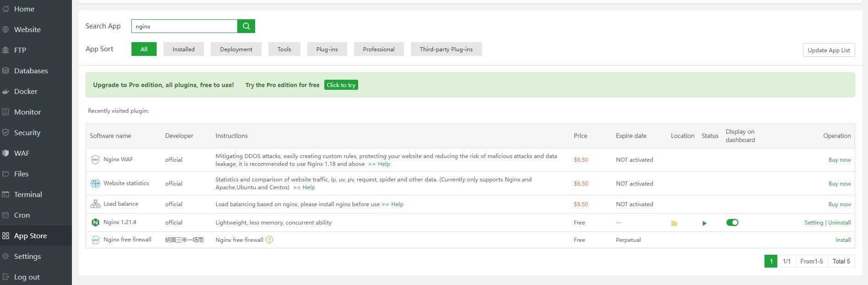Click the FTP icon in the sidebar
The height and width of the screenshot is (285, 868).
pyautogui.click(x=5, y=50)
